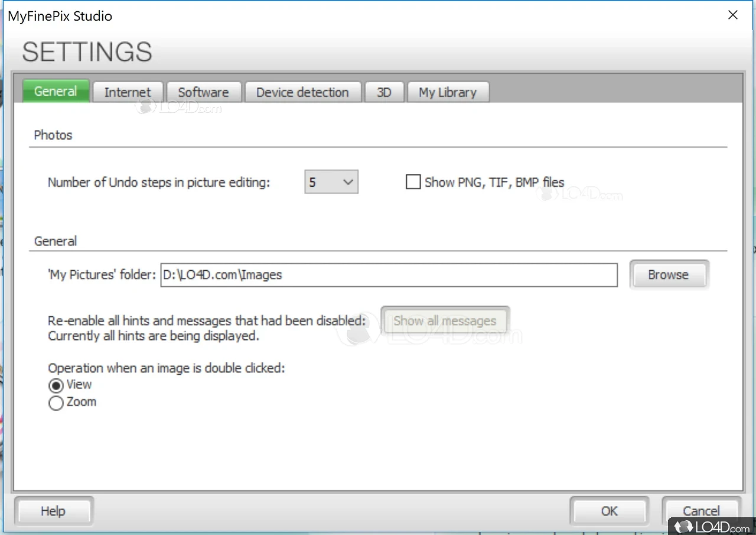Image resolution: width=756 pixels, height=535 pixels.
Task: Select the Zoom radio option
Action: click(56, 403)
